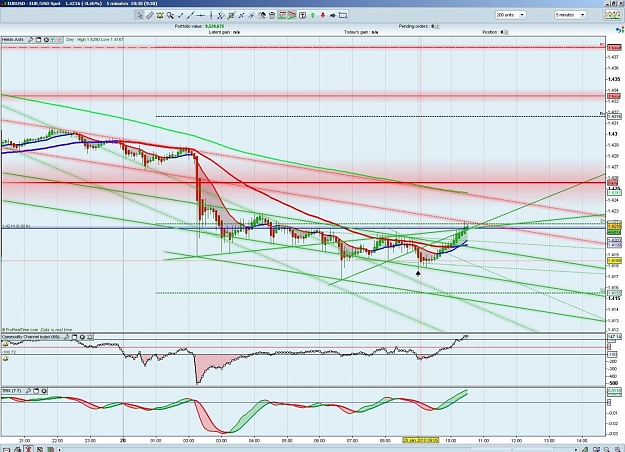Pick the ruler measurement tool

(x=150, y=16)
